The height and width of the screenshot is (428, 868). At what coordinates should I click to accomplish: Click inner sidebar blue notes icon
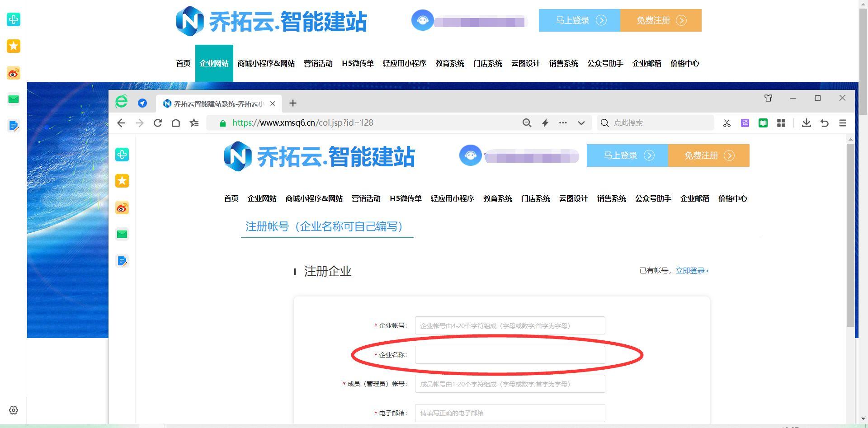(122, 261)
